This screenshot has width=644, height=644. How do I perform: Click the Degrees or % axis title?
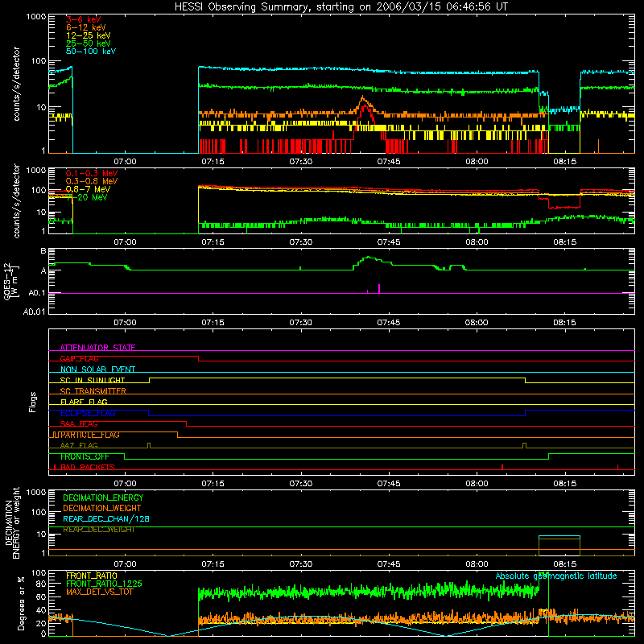click(21, 603)
